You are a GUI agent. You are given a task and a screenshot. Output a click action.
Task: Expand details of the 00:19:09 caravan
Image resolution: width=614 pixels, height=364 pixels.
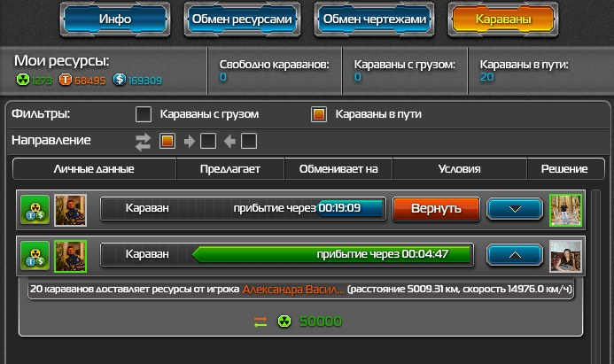(515, 209)
